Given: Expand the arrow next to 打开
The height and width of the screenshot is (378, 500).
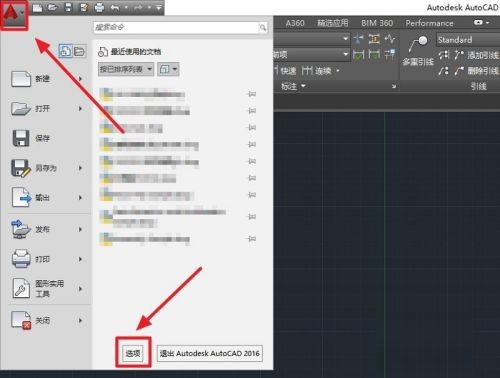Looking at the screenshot, I should click(x=80, y=109).
